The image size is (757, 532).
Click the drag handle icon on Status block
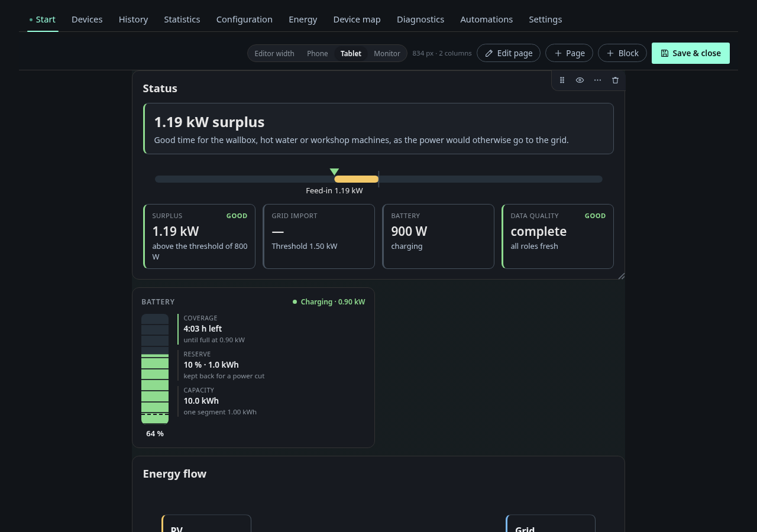(x=562, y=80)
